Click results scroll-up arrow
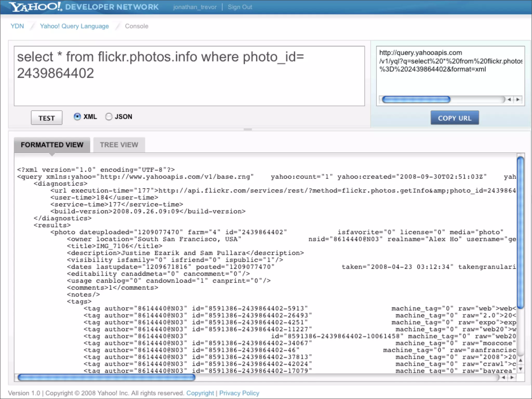 coord(520,361)
